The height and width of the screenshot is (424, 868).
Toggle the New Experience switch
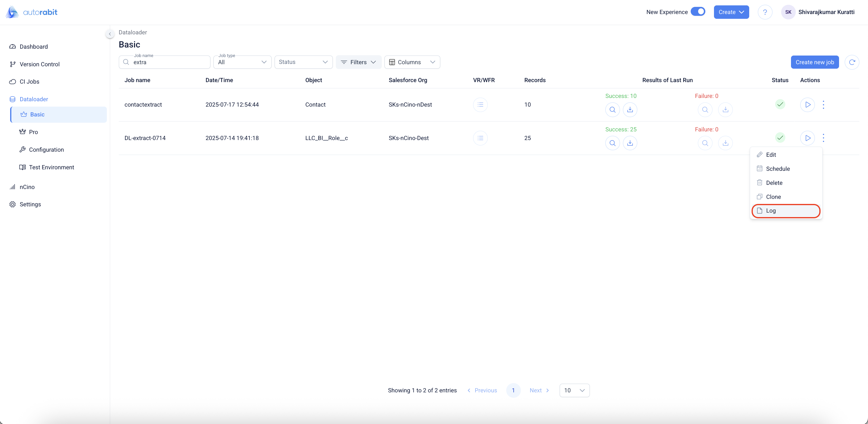click(698, 12)
